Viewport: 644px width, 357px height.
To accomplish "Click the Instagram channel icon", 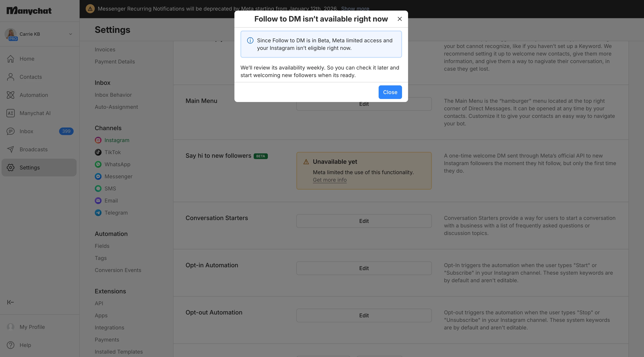I will click(98, 140).
